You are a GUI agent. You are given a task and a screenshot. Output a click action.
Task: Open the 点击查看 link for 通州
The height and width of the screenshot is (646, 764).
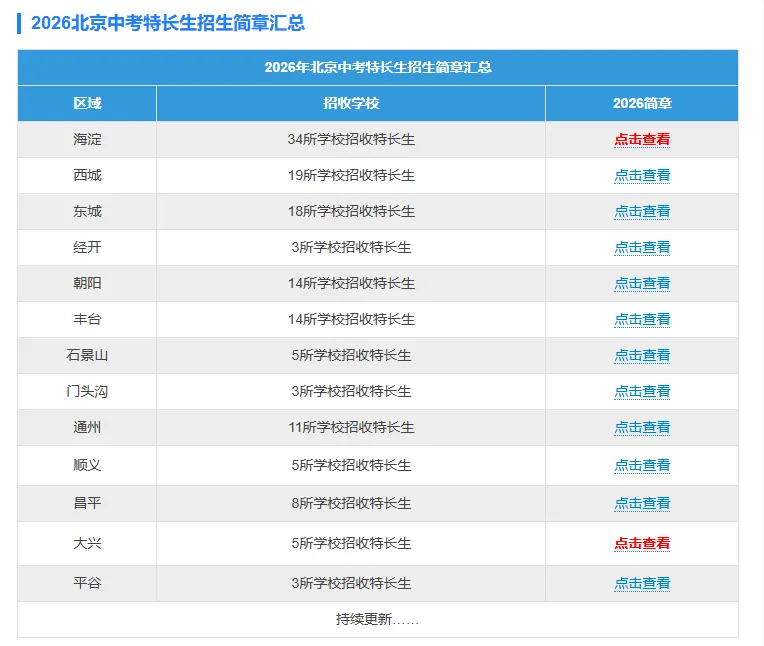(642, 428)
